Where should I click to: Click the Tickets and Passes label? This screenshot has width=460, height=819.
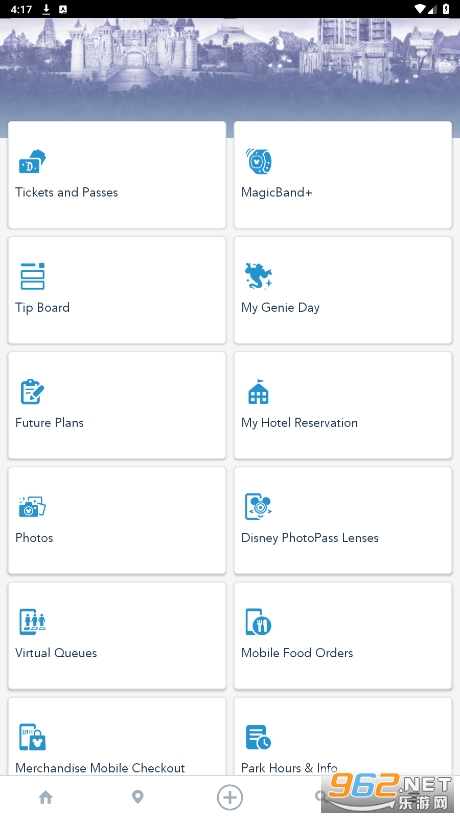click(66, 192)
